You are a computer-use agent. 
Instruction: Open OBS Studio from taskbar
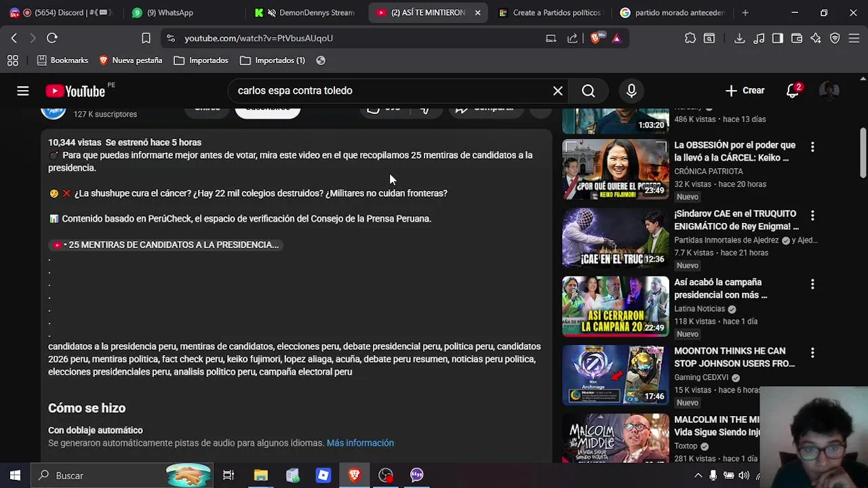[386, 476]
